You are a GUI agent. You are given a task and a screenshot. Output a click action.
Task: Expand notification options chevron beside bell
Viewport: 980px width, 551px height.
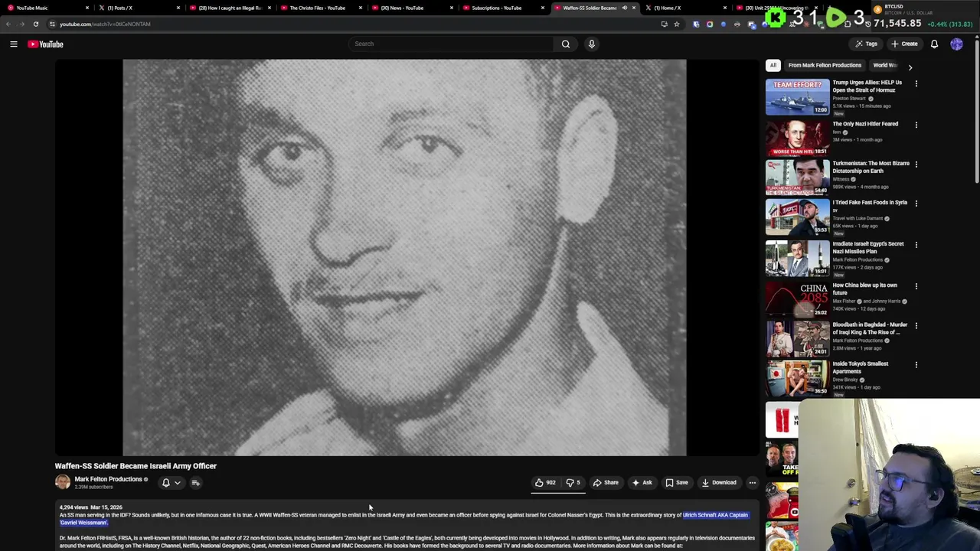point(178,483)
